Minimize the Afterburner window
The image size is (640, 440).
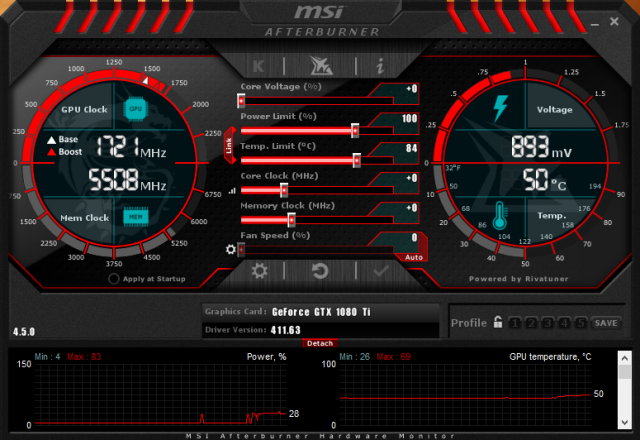tap(595, 24)
